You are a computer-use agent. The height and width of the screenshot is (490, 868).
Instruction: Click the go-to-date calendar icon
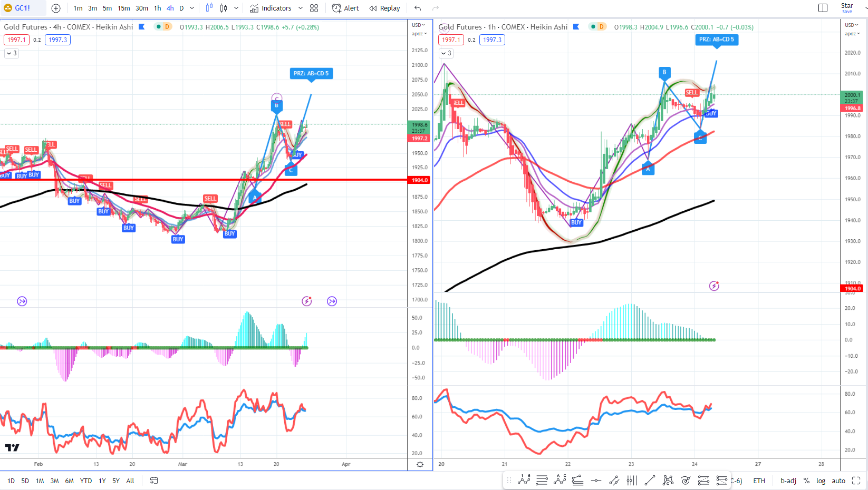tap(154, 481)
